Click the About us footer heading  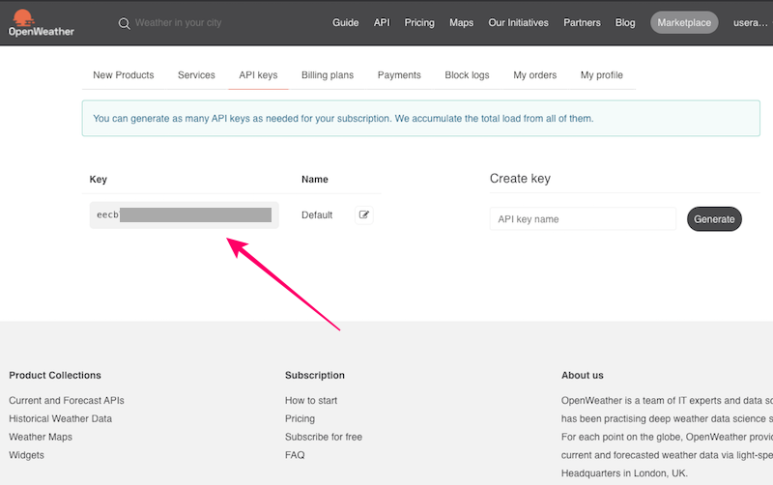coord(582,375)
